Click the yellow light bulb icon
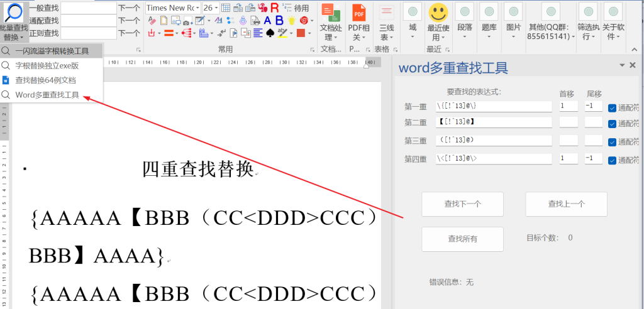Screen dimensions: 644x309 click(x=292, y=20)
